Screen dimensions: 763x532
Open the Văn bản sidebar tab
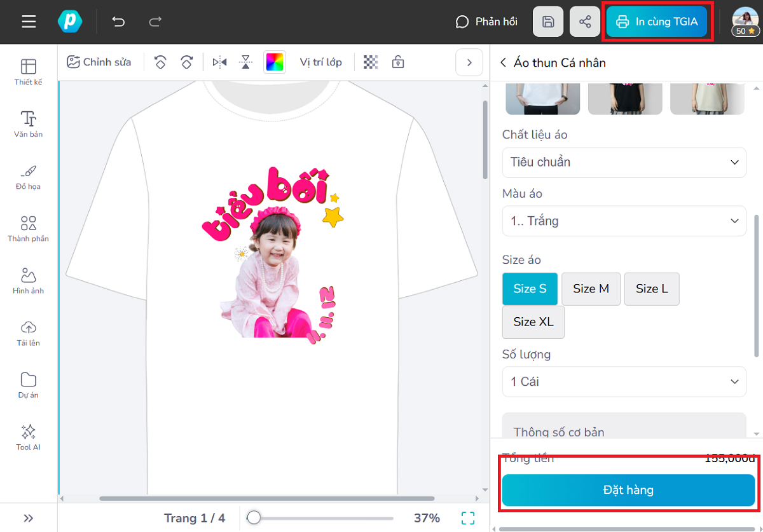pos(28,124)
